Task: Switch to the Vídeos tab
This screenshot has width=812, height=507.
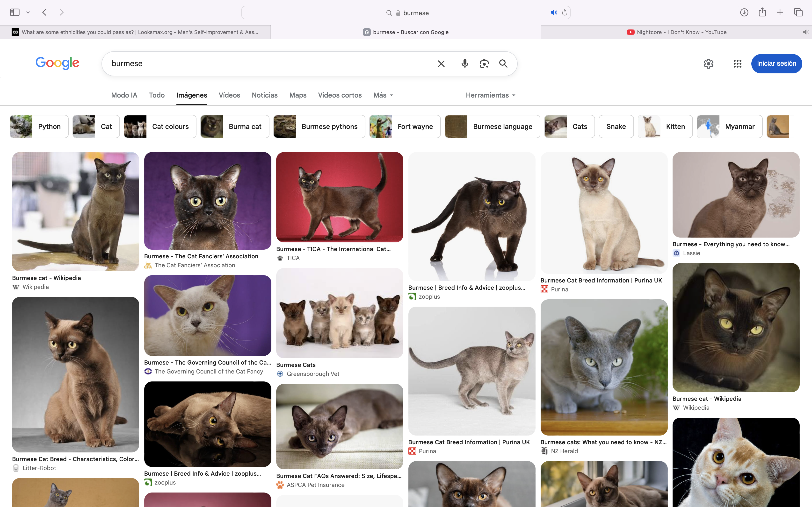Action: click(229, 95)
